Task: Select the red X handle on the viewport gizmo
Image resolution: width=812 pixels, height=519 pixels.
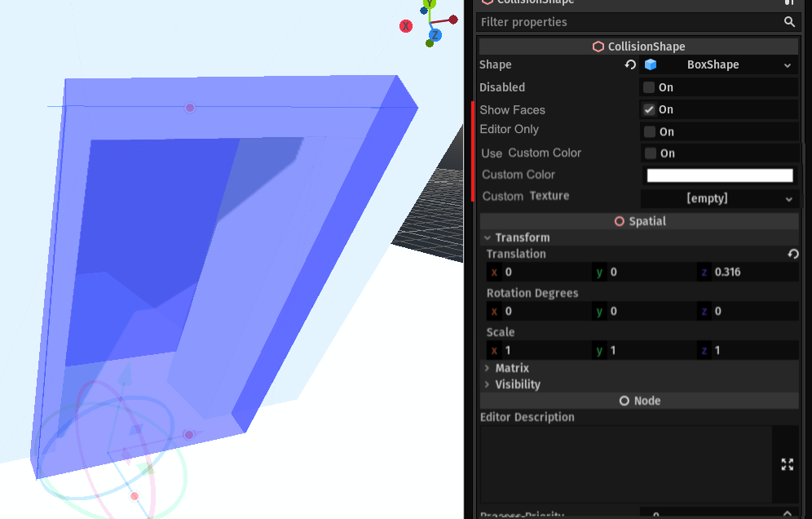Action: (x=405, y=25)
